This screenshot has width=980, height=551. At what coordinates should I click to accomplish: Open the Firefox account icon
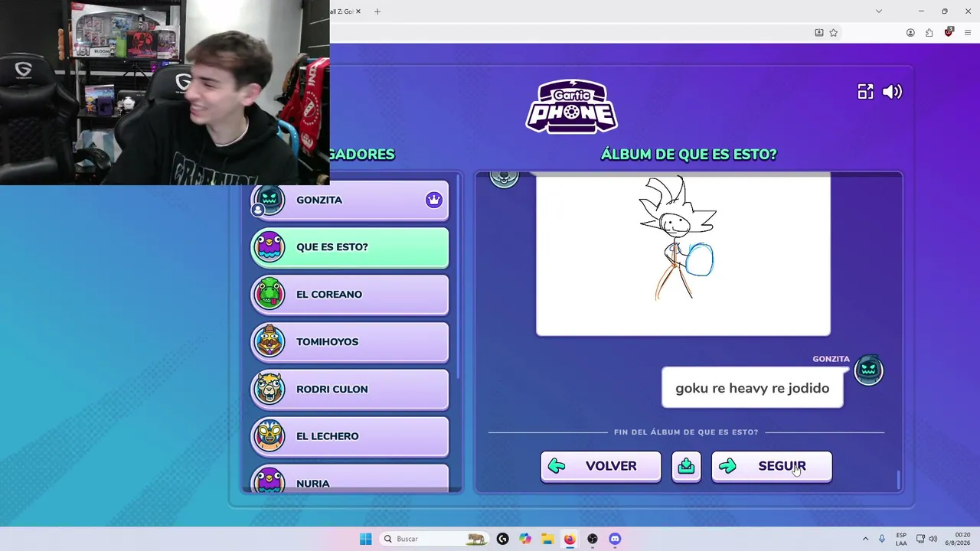pyautogui.click(x=910, y=33)
